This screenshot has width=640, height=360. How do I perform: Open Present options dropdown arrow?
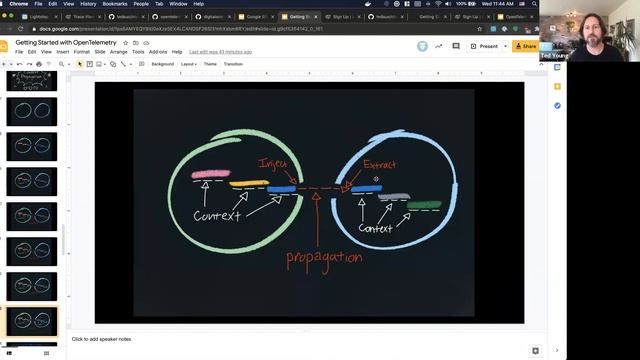(505, 46)
